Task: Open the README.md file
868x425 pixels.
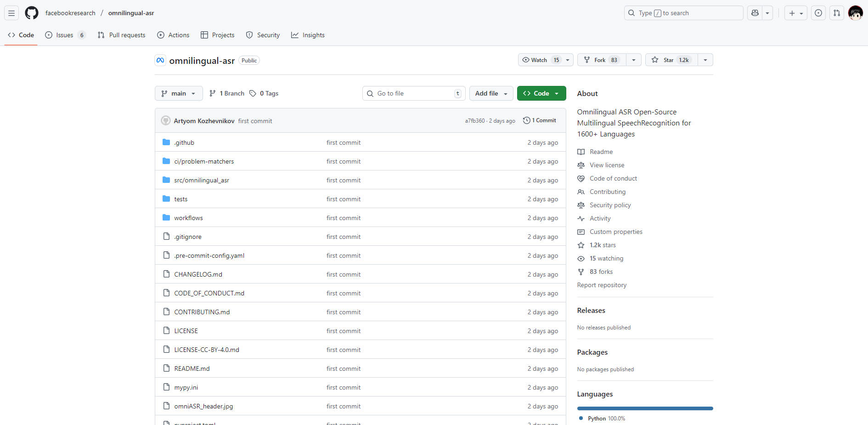Action: tap(192, 368)
